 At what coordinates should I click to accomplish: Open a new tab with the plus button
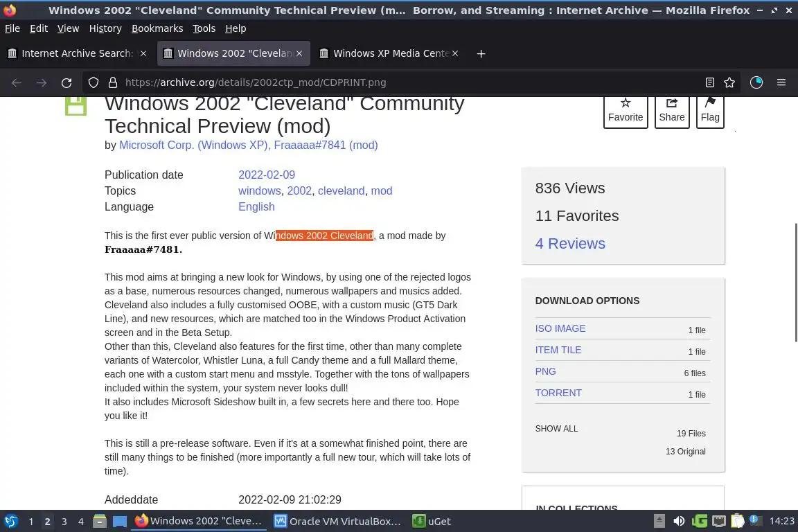pyautogui.click(x=481, y=53)
